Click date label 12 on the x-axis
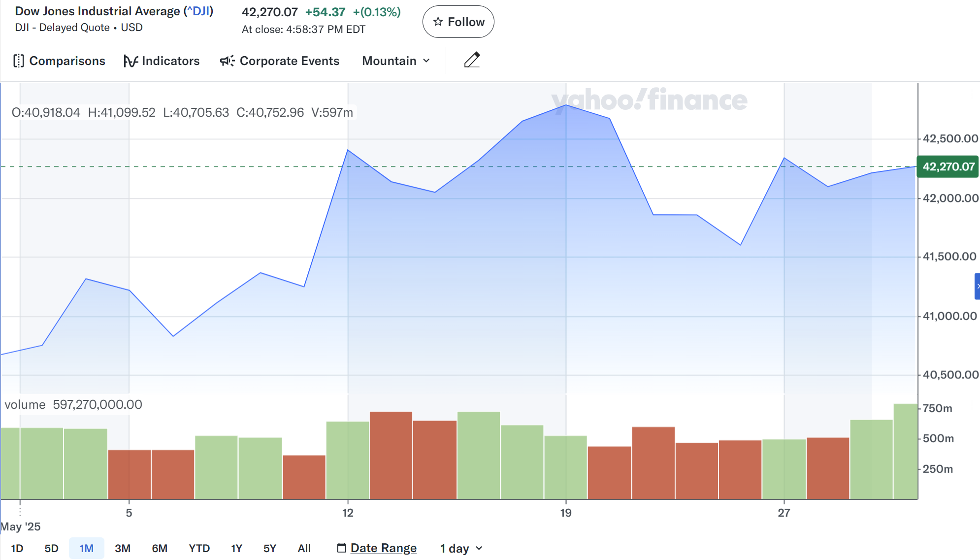980x560 pixels. click(x=348, y=513)
